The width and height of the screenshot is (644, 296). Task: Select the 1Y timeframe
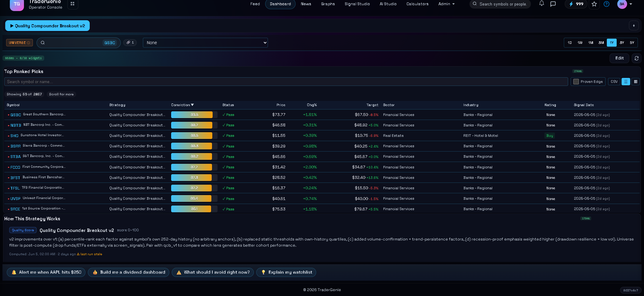tap(611, 43)
